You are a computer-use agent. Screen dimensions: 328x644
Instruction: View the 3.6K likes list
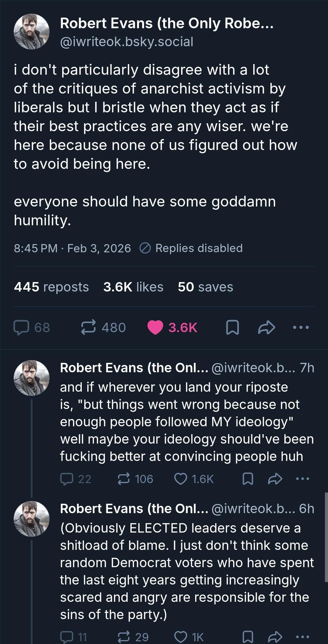133,287
